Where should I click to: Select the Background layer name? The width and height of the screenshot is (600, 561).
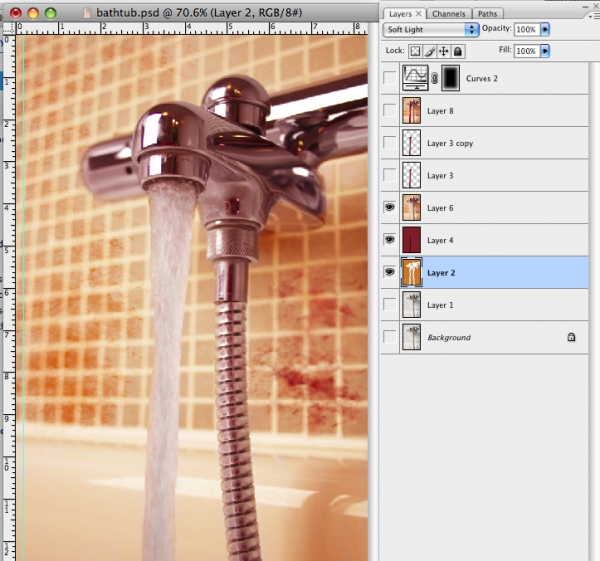[x=449, y=338]
